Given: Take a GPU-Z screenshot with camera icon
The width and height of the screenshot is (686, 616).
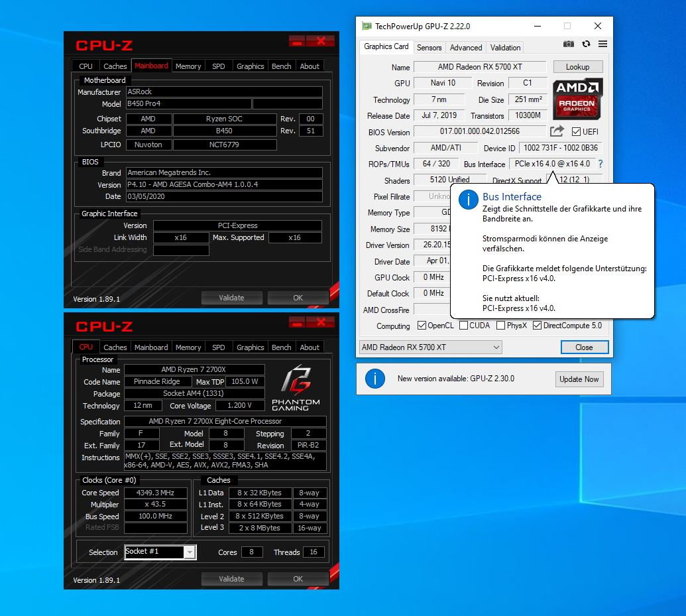Looking at the screenshot, I should 568,44.
